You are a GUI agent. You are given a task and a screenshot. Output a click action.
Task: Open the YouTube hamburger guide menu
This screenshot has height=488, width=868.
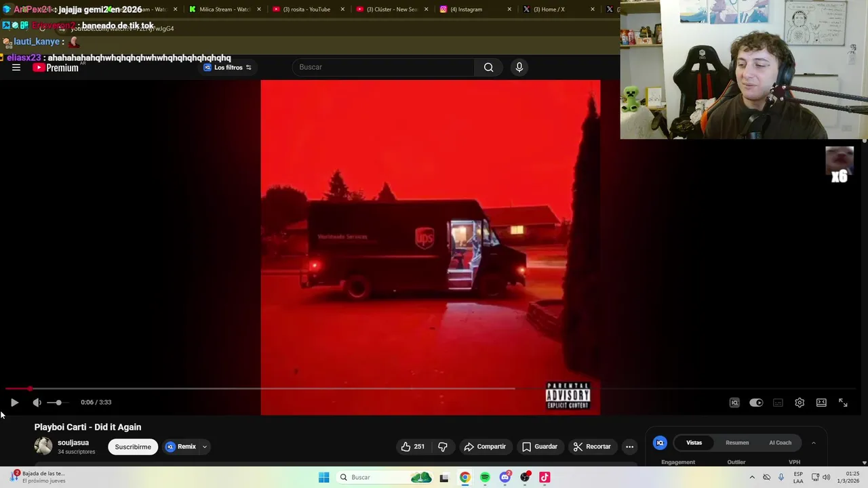pyautogui.click(x=16, y=67)
